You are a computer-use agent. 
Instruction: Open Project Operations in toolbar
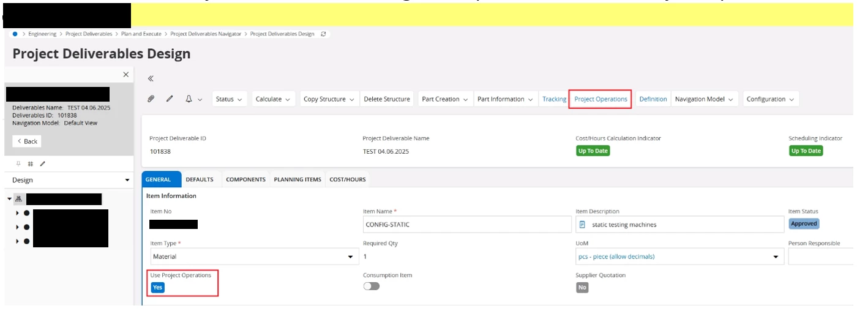point(600,99)
